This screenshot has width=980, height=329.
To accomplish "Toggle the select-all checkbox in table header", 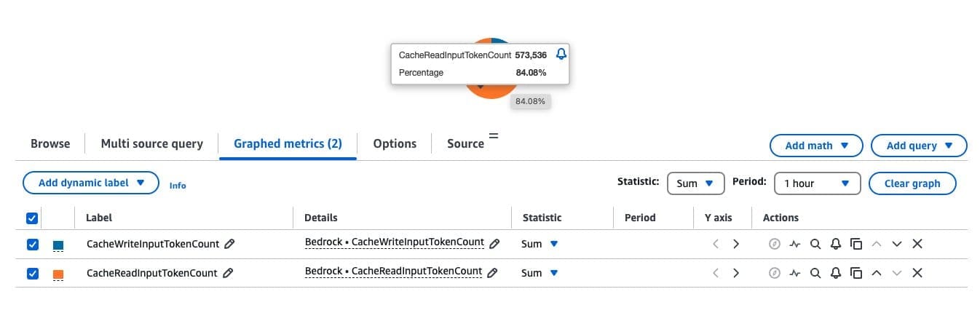I will [32, 218].
